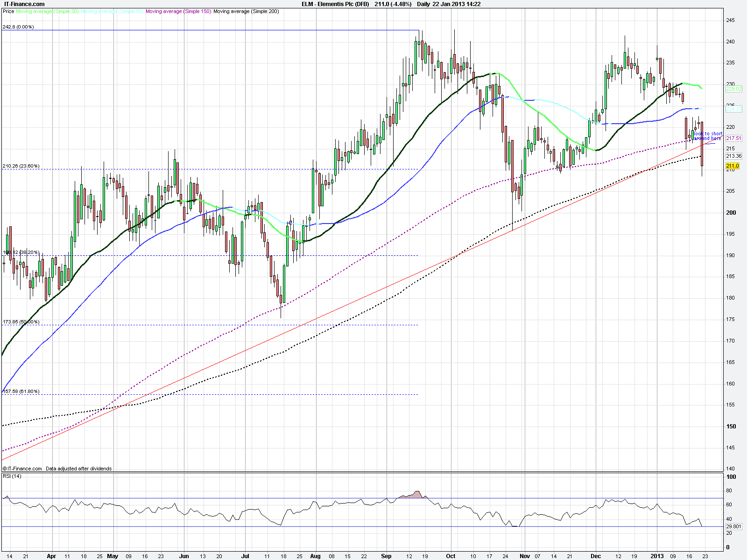Click the yellow 211.0 current price tag
This screenshot has height=560, width=747.
[733, 166]
